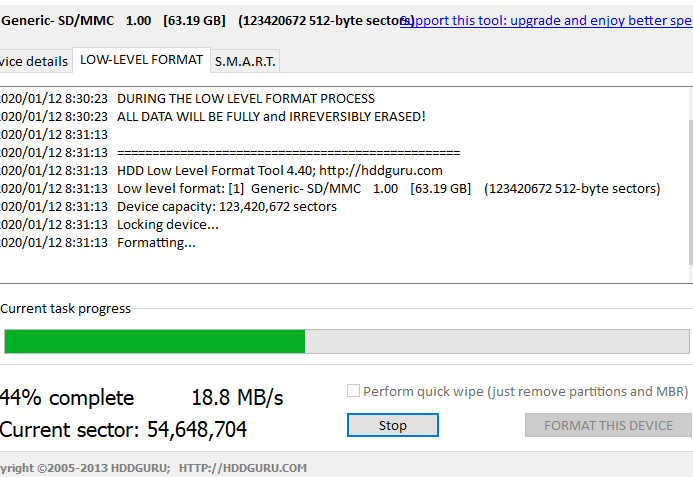Open the S.M.A.R.T. tab

[245, 61]
